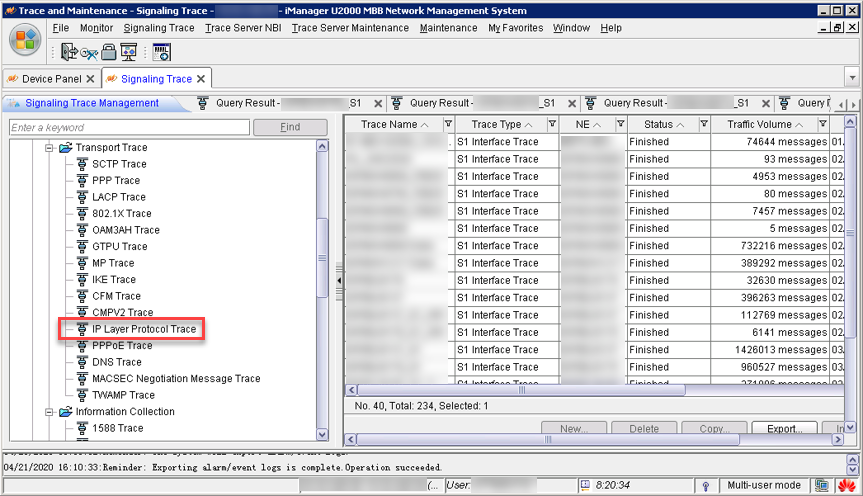863x496 pixels.
Task: Open the Signaling Trace menu
Action: [x=159, y=28]
